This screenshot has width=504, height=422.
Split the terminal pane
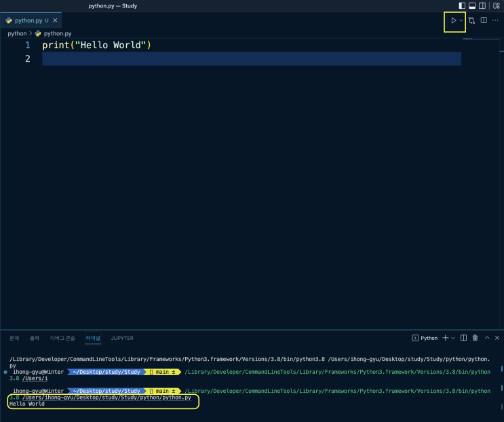point(463,338)
